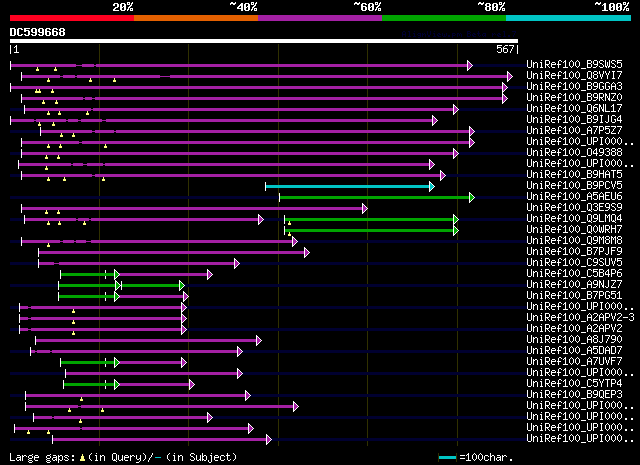Click the orange ~40% identity legend segment
The height and width of the screenshot is (465, 640).
196,18
